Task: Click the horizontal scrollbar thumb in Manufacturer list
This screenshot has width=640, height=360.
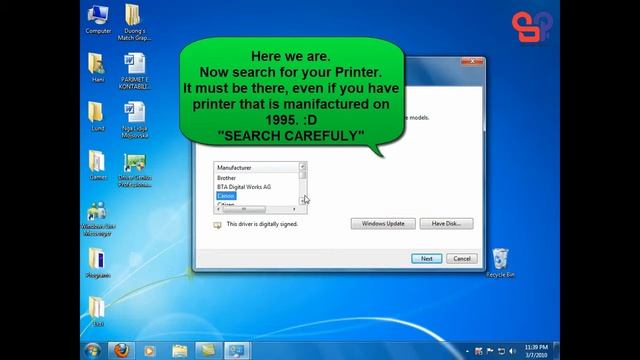Action: tap(244, 209)
